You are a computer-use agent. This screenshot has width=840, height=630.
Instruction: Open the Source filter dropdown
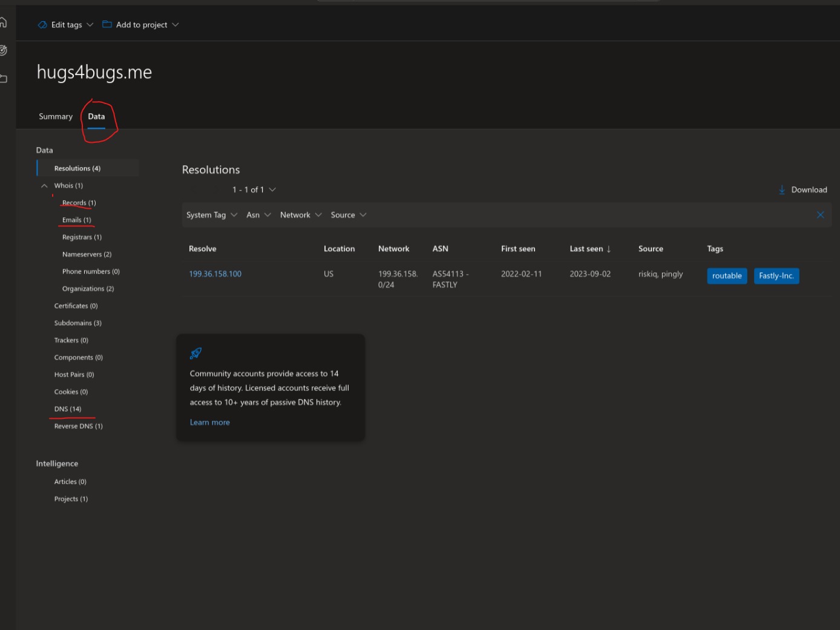pyautogui.click(x=349, y=215)
